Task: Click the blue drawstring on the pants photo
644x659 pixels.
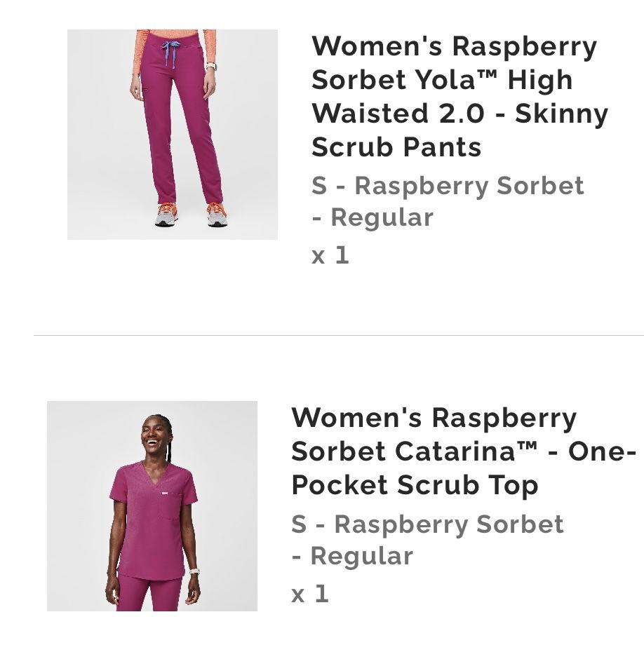Action: tap(168, 52)
